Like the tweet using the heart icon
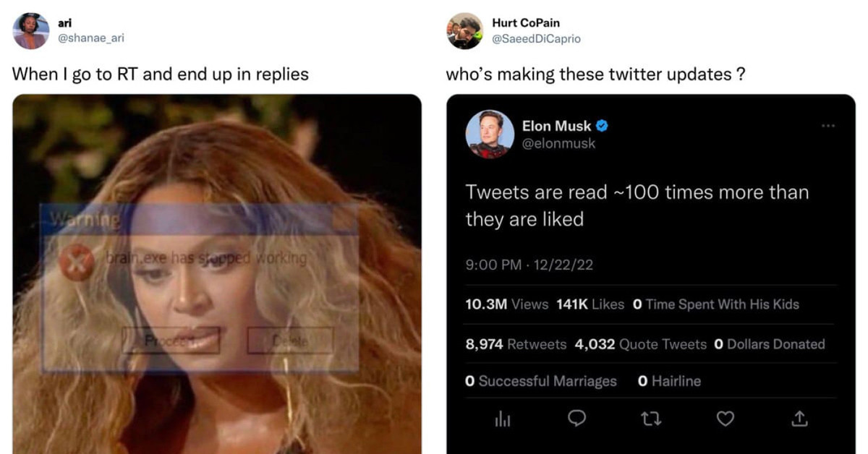The image size is (868, 454). point(726,419)
